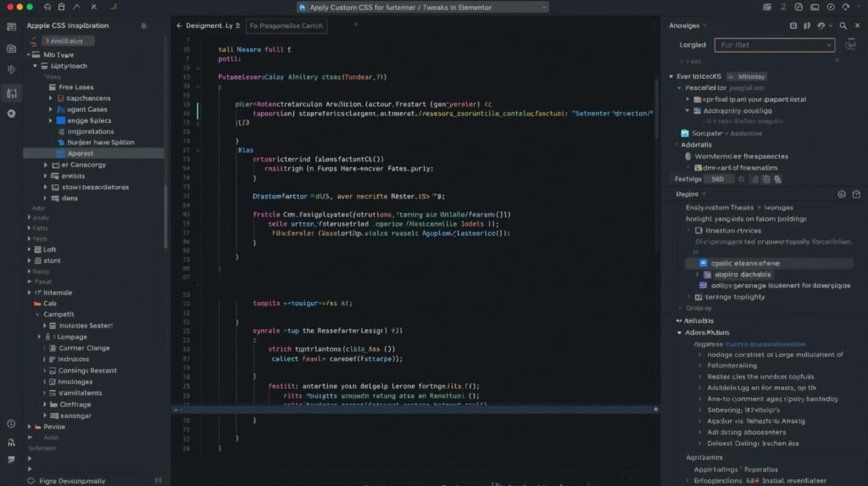Go back with the arrow beside 'Desigment.Ly'
The width and height of the screenshot is (868, 486).
point(179,26)
